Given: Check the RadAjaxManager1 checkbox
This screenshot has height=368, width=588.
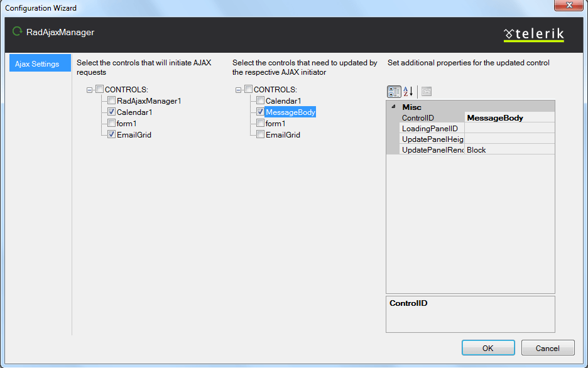Looking at the screenshot, I should 111,100.
